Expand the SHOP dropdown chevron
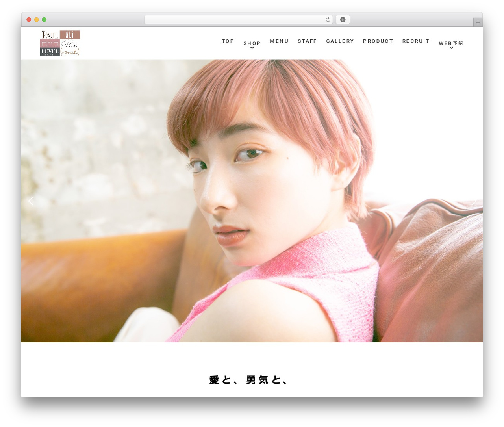The height and width of the screenshot is (427, 504). pyautogui.click(x=252, y=48)
